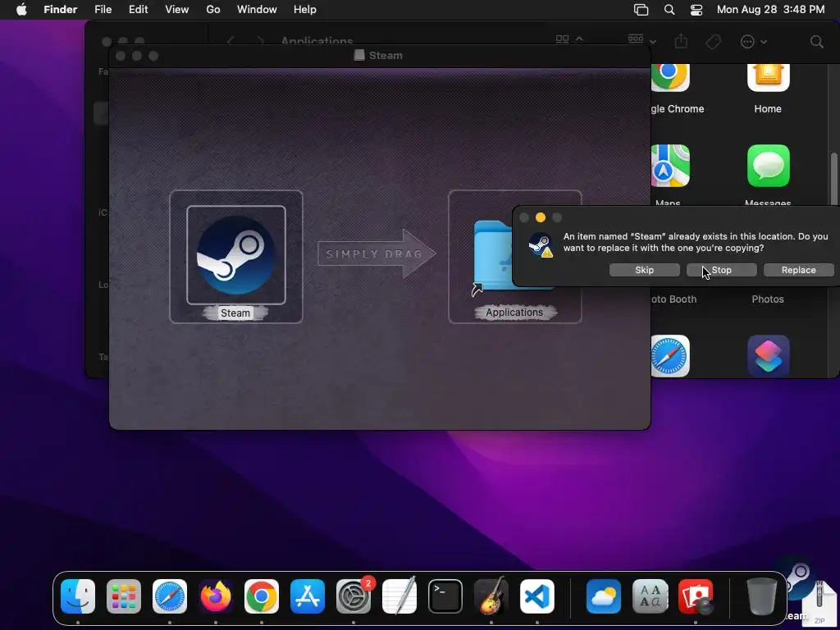Image resolution: width=840 pixels, height=630 pixels.
Task: Click the Applications folder shortcut in Steam window
Action: click(x=493, y=256)
